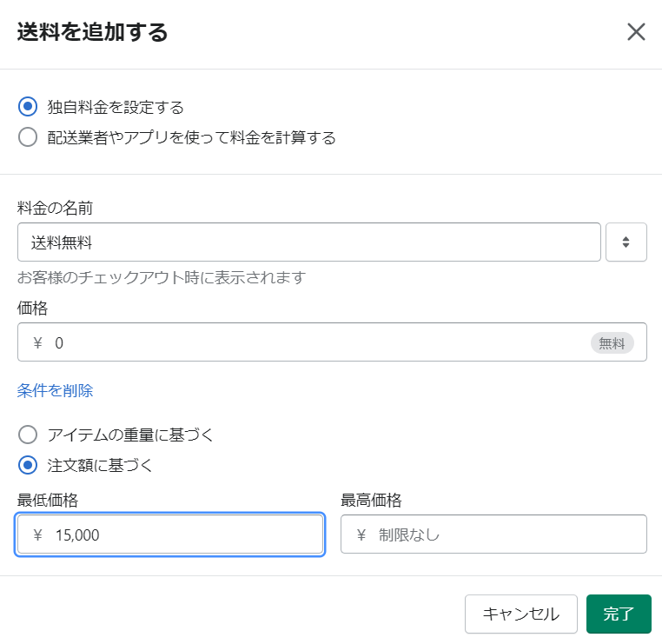
Task: Click the 料金の名前 field label
Action: [x=55, y=208]
